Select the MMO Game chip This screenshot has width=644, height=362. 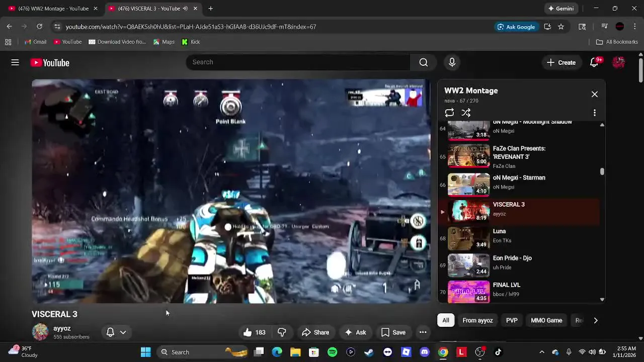[x=546, y=320]
